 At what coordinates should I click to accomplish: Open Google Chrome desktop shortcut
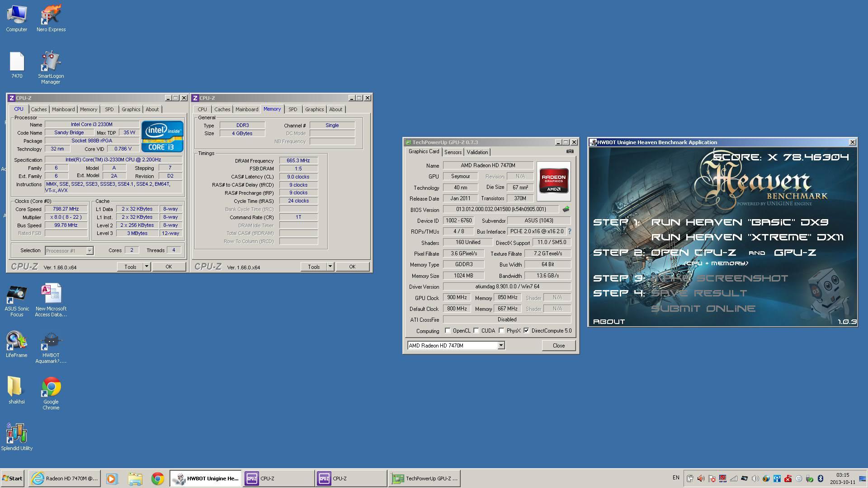[x=51, y=394]
